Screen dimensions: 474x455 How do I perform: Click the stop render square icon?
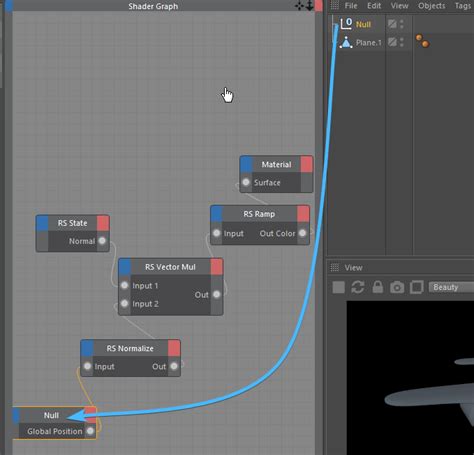tap(338, 287)
